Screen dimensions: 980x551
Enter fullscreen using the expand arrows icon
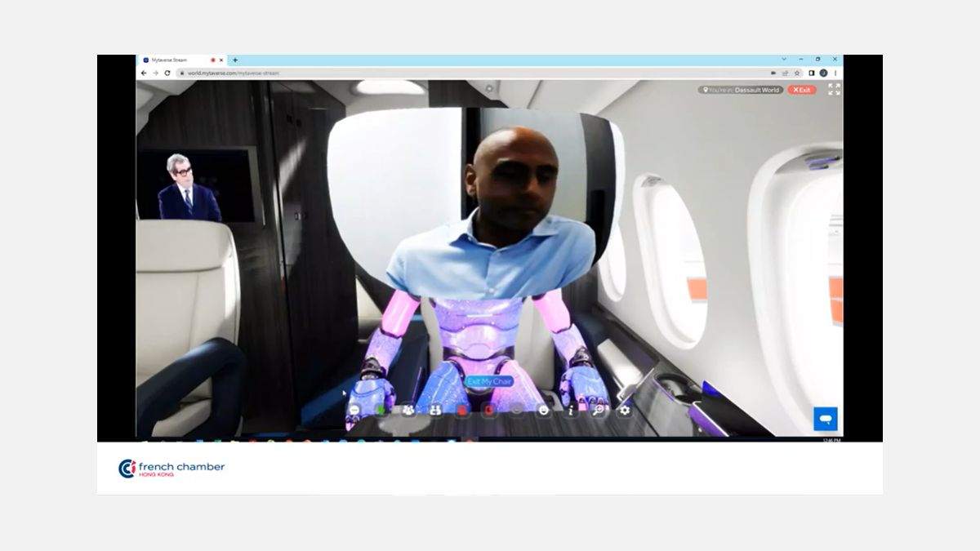(834, 90)
